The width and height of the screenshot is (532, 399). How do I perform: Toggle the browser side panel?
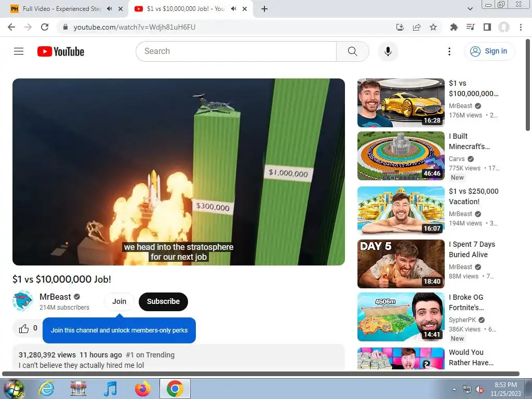[x=487, y=27]
